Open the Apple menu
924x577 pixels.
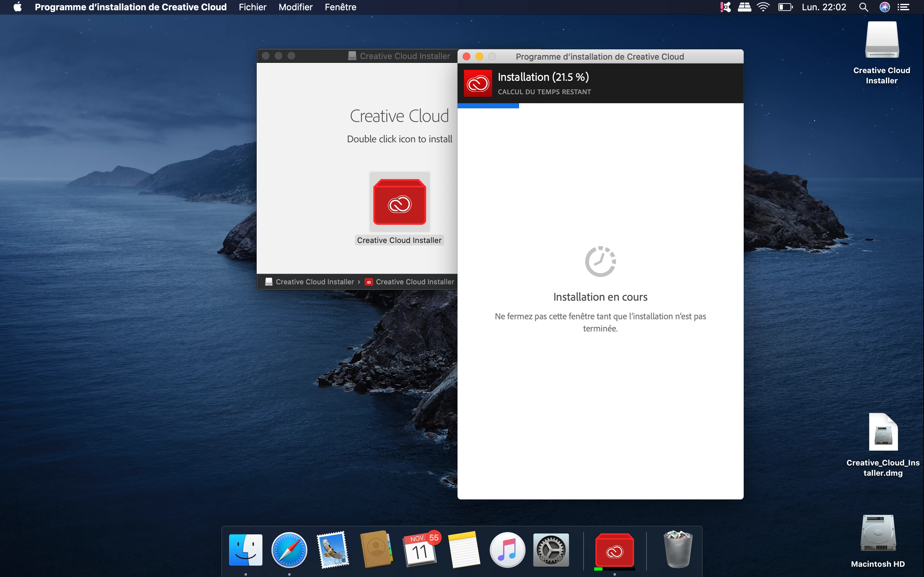pyautogui.click(x=18, y=7)
